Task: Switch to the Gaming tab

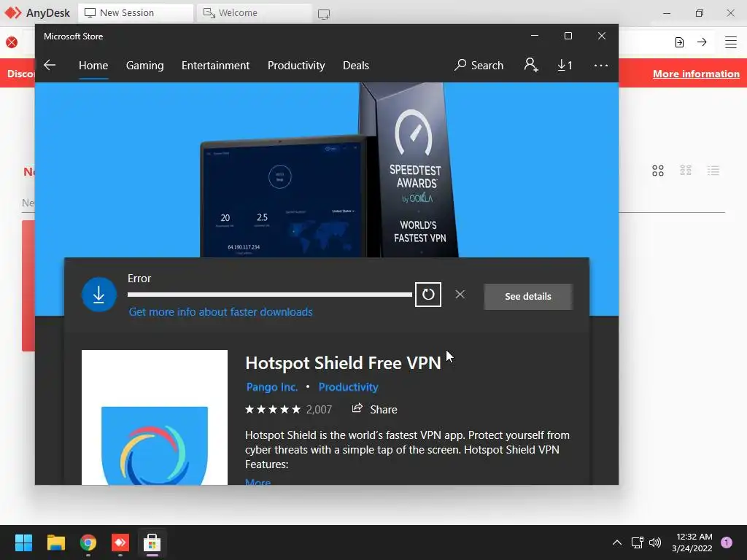Action: coord(145,65)
